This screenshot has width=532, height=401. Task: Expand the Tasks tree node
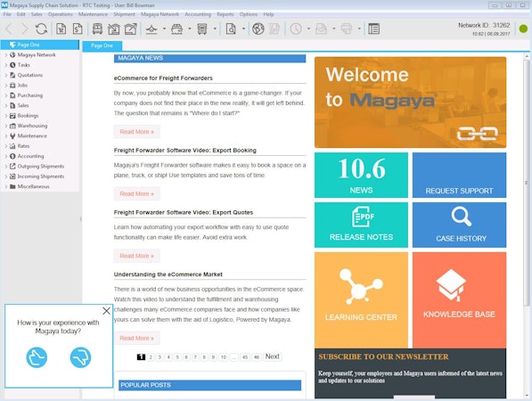pyautogui.click(x=6, y=65)
